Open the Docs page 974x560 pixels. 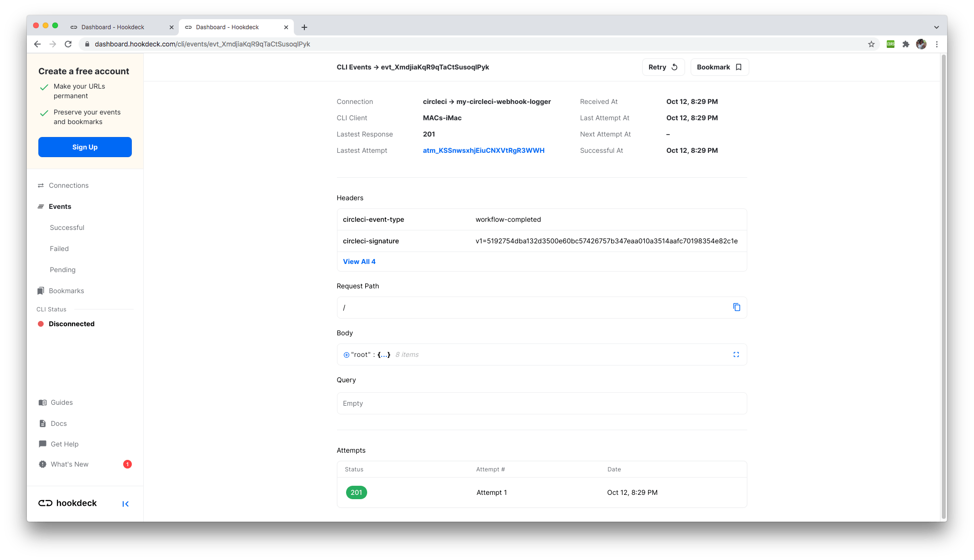click(x=58, y=423)
